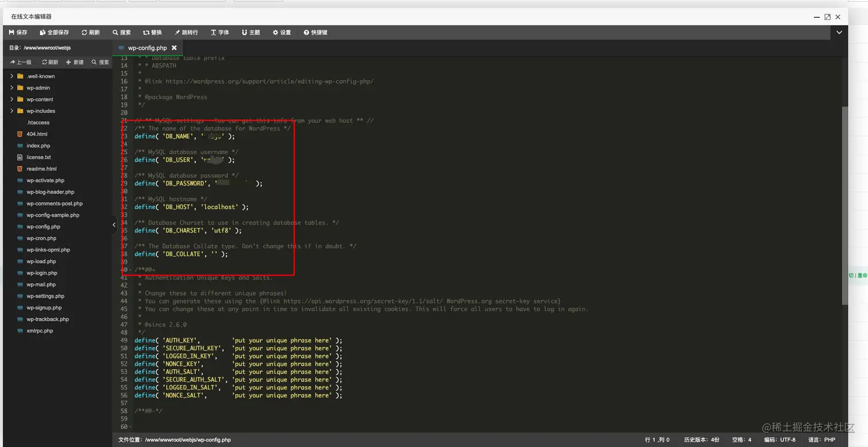Open wp-blog-header.php file
This screenshot has width=868, height=447.
coord(50,192)
